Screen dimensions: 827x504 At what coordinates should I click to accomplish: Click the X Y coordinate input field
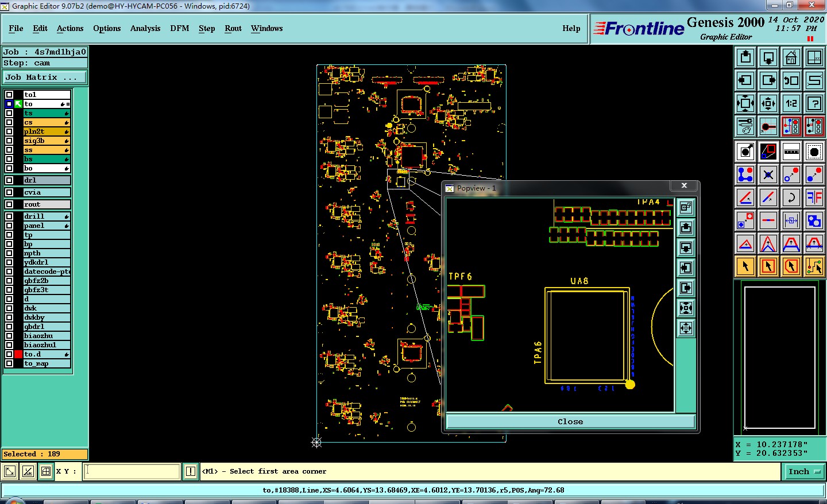[132, 472]
